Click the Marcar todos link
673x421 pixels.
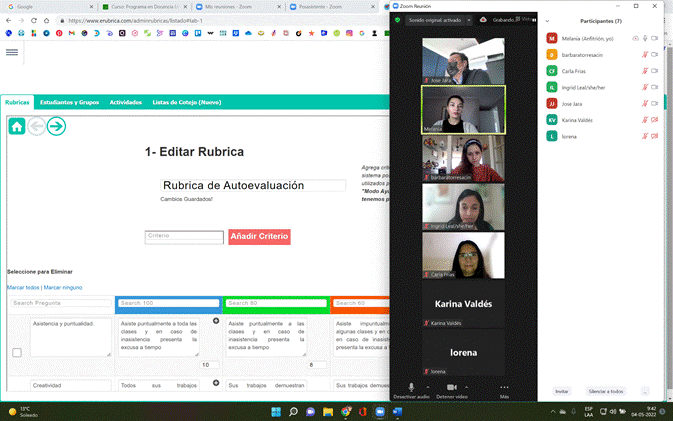[x=23, y=287]
